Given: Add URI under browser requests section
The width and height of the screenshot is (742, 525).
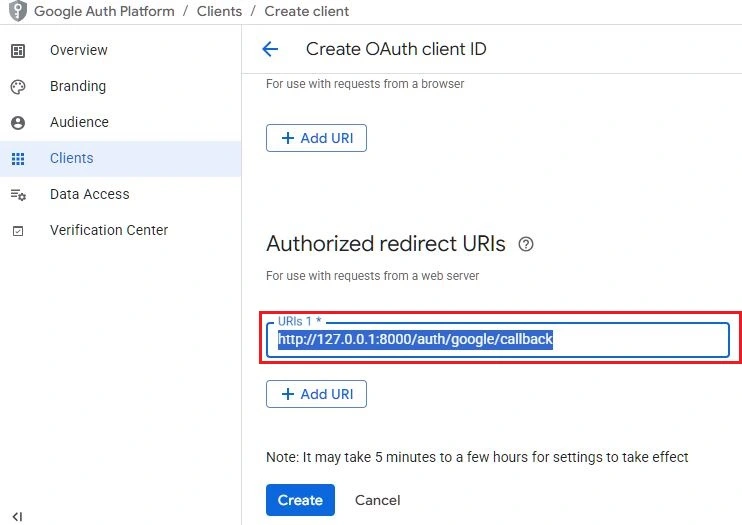Looking at the screenshot, I should pos(316,138).
